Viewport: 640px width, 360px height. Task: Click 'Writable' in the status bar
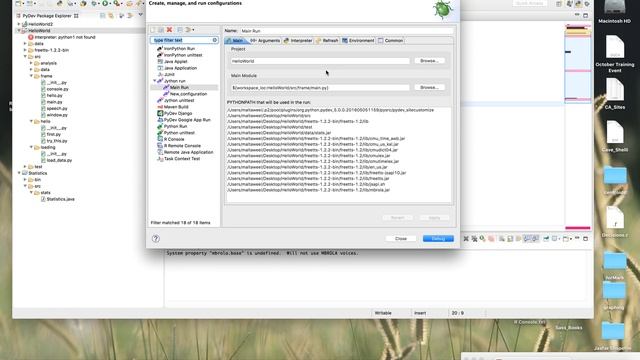click(383, 313)
